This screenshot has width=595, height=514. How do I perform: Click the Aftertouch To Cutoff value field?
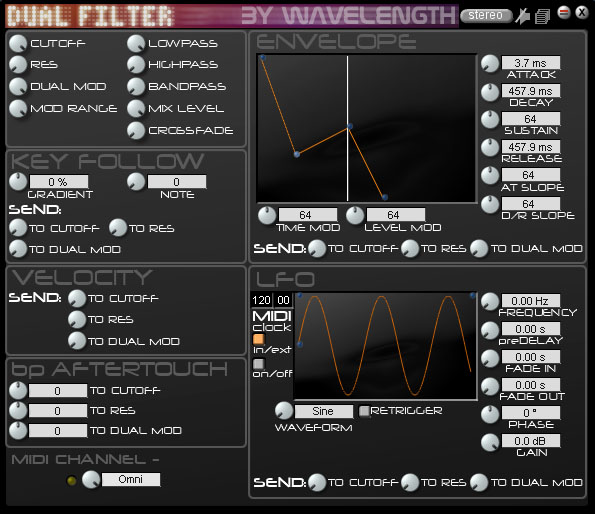(58, 391)
